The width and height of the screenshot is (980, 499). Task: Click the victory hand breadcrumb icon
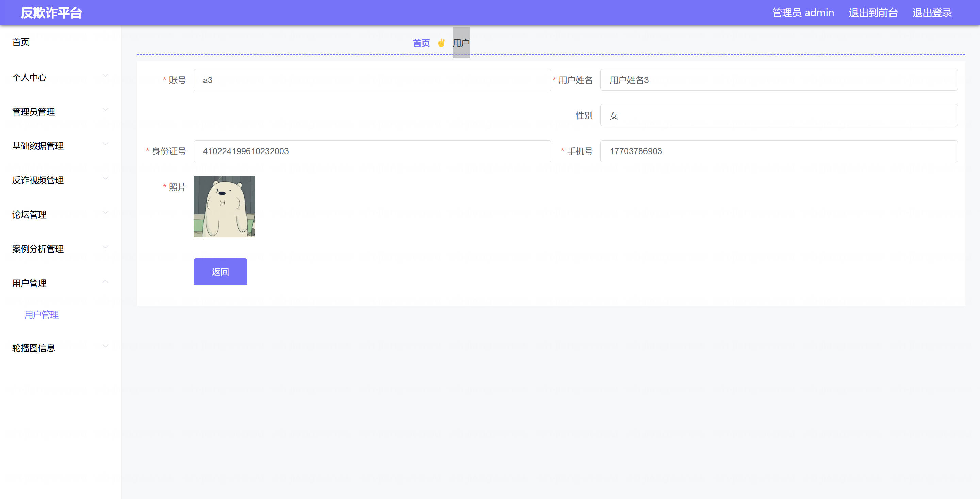pos(441,43)
